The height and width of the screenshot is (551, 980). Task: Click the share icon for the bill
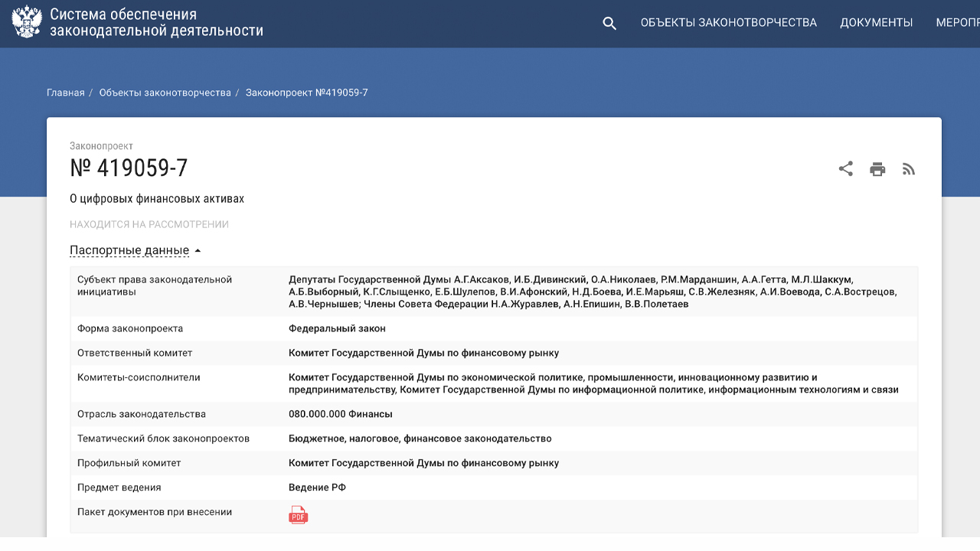coord(845,169)
